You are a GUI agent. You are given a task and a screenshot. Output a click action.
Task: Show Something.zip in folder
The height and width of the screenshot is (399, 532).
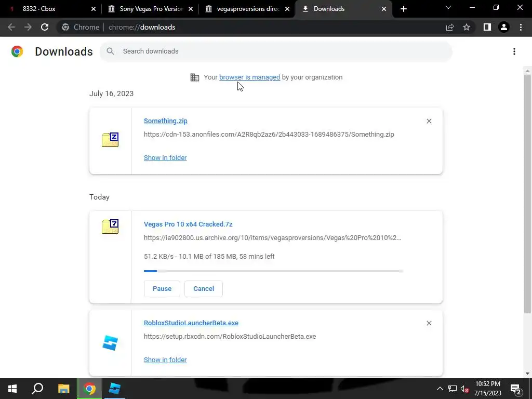(x=165, y=158)
